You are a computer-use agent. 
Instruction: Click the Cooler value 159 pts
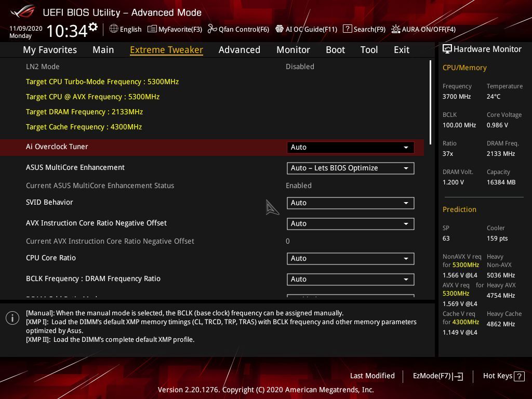pos(497,238)
